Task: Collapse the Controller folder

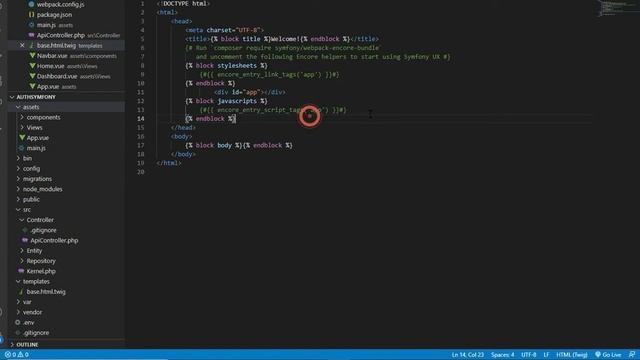Action: pos(40,220)
